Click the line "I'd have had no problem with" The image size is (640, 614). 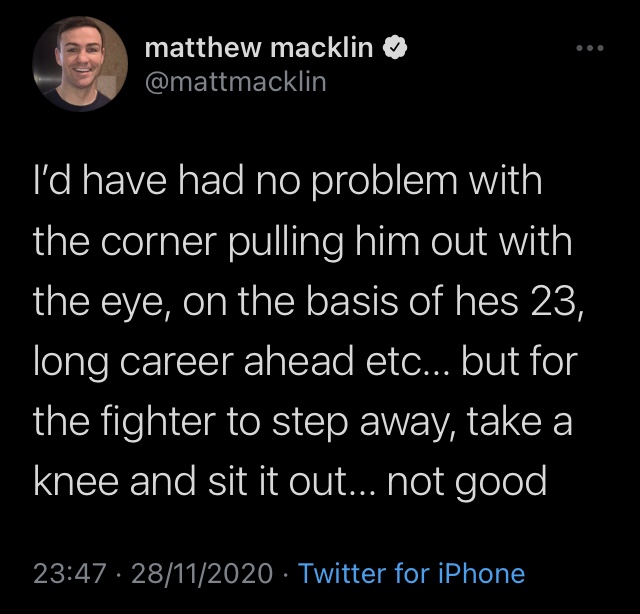coord(288,182)
